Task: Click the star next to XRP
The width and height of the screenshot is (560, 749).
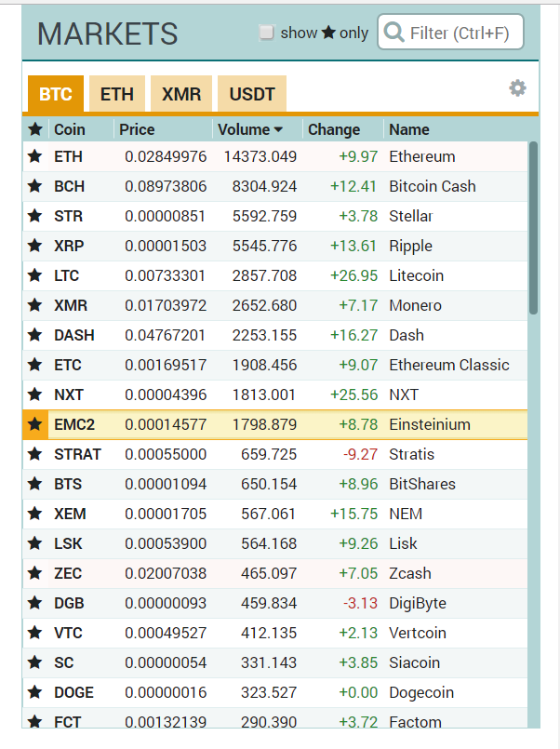Action: tap(35, 246)
